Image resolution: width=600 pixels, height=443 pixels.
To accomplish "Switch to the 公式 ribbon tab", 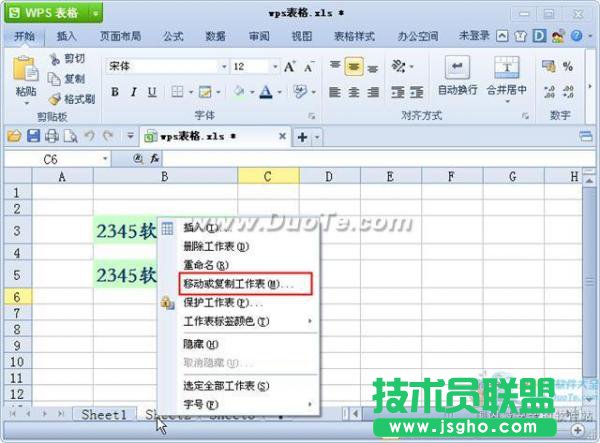I will tap(173, 36).
